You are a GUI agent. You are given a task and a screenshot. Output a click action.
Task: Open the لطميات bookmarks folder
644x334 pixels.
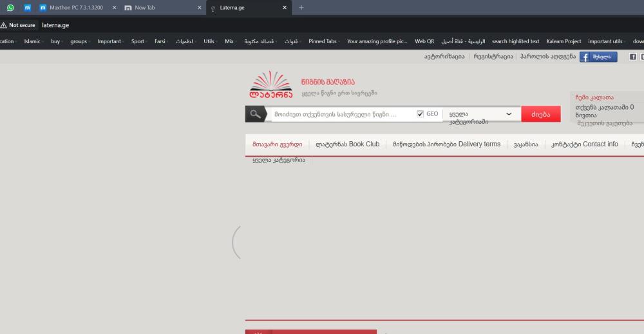pyautogui.click(x=185, y=41)
